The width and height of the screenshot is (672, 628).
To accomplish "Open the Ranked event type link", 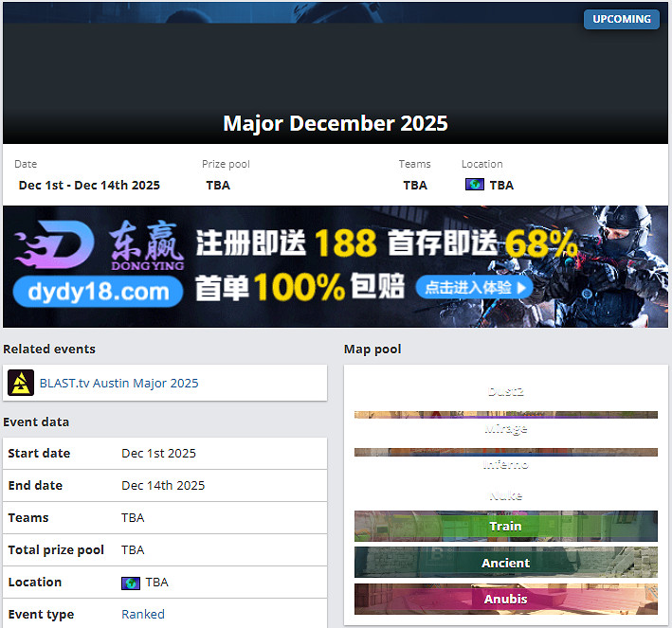I will coord(142,614).
